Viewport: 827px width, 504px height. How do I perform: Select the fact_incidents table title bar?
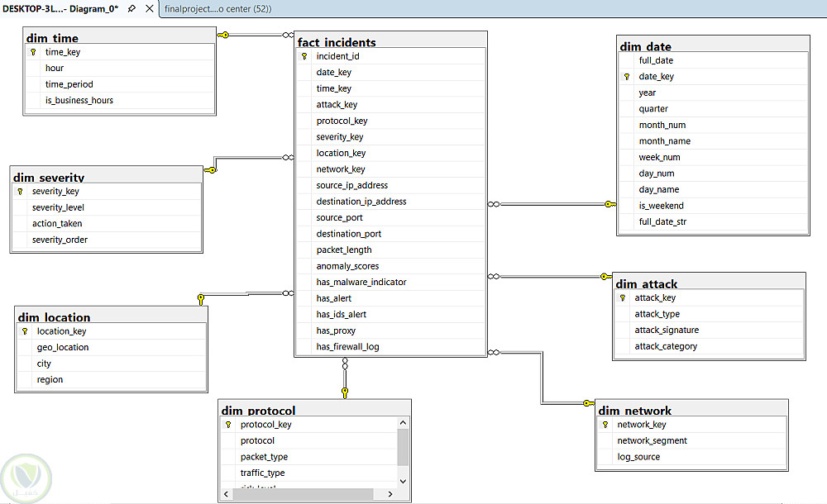(x=390, y=41)
